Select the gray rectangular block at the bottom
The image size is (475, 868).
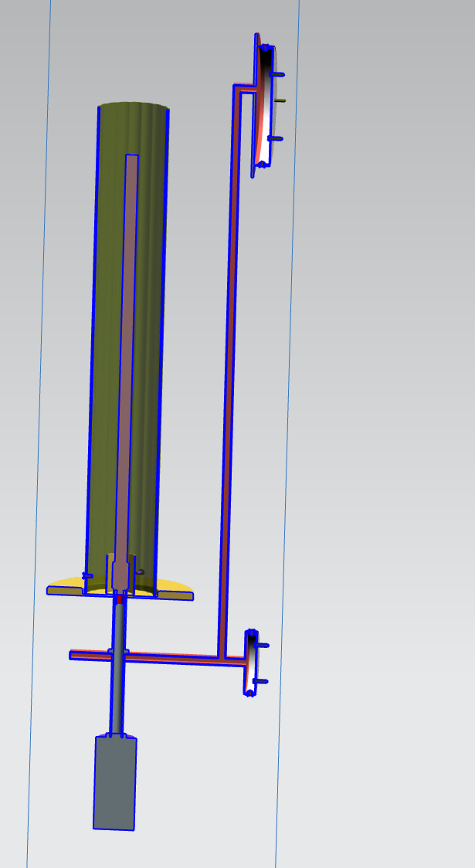115,782
